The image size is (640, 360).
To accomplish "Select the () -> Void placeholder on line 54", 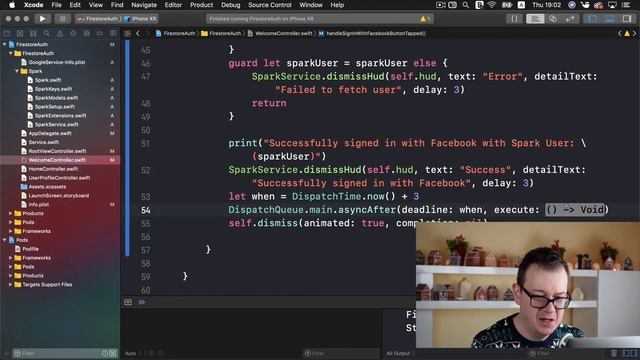I will click(576, 210).
